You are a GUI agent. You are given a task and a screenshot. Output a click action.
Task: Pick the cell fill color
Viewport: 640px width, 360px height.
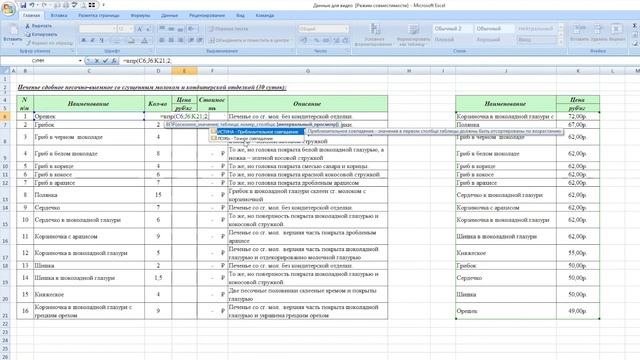pyautogui.click(x=131, y=40)
